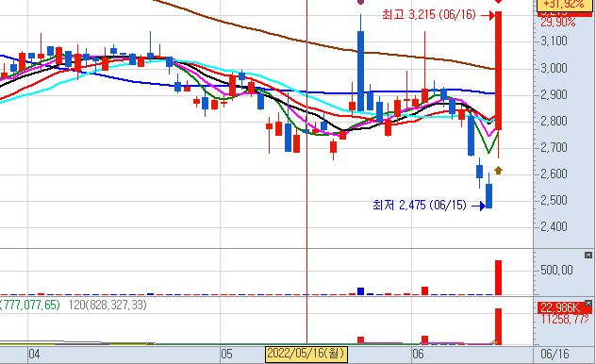Image resolution: width=596 pixels, height=364 pixels.
Task: Click the brown up-arrow marker below the last candle
Action: point(498,171)
